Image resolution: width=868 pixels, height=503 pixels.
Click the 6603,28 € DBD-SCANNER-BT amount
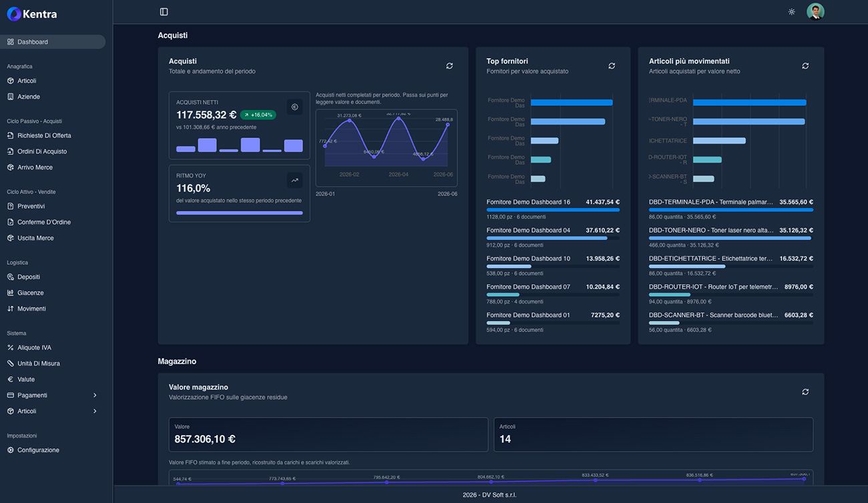pyautogui.click(x=799, y=315)
